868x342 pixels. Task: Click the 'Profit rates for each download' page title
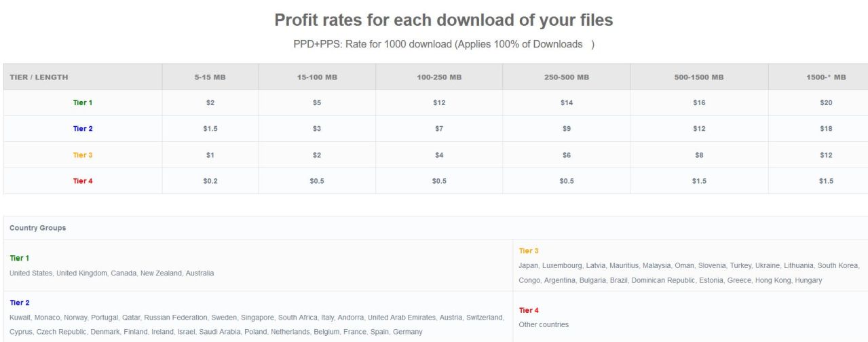point(443,20)
